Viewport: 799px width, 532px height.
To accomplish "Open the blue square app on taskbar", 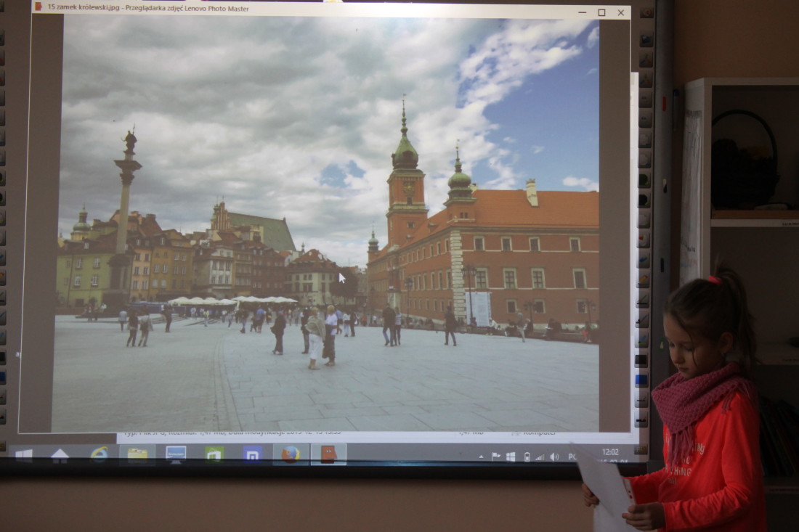I will coord(252,454).
